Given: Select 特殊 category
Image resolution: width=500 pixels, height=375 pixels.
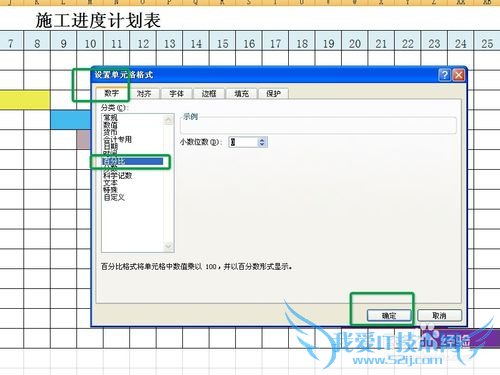Looking at the screenshot, I should 110,190.
